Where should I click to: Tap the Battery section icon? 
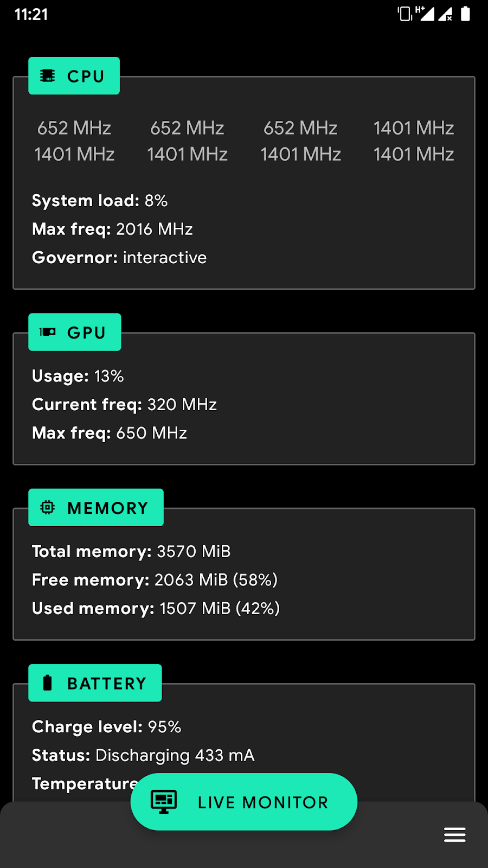48,683
